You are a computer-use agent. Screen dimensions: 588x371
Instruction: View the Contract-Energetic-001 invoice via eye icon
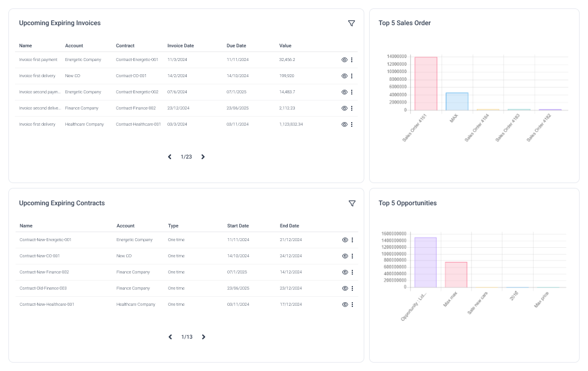pos(345,60)
